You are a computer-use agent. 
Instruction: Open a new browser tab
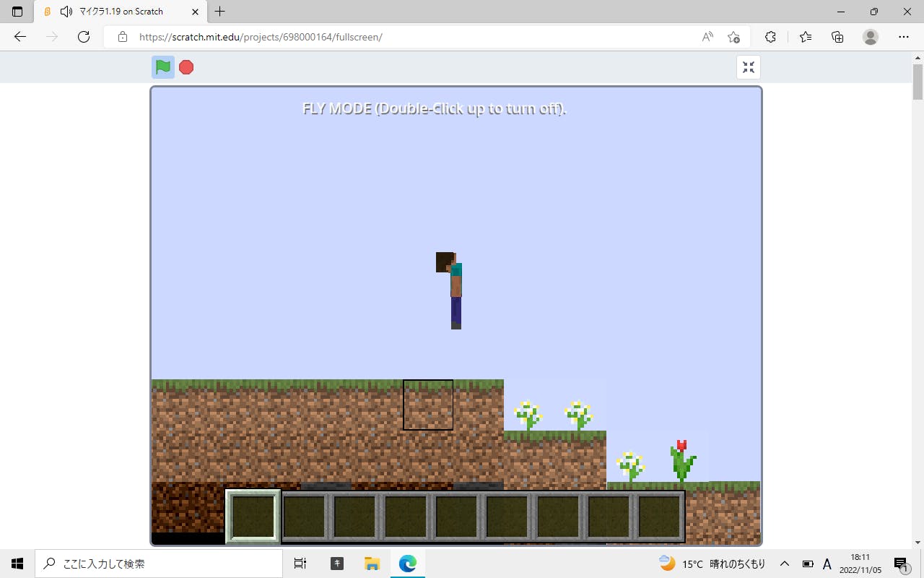(220, 12)
